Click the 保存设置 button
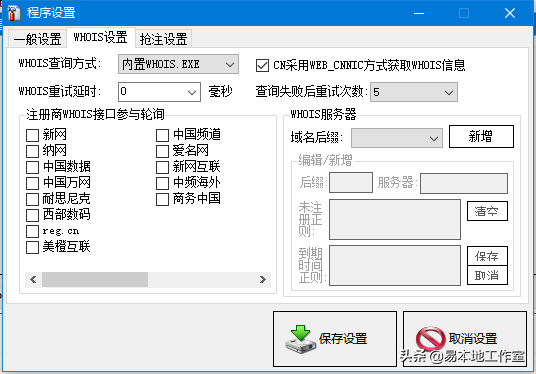This screenshot has height=374, width=536. pyautogui.click(x=335, y=339)
